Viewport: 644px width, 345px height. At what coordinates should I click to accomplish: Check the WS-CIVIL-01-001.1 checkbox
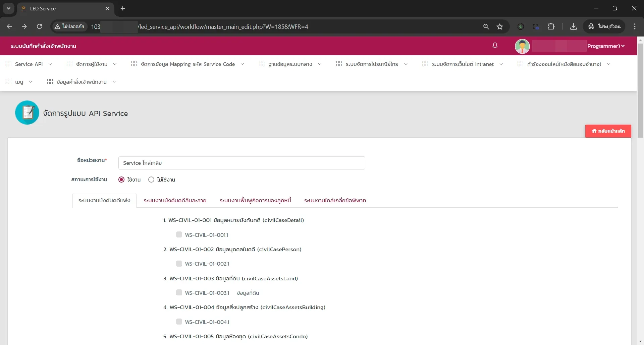click(x=179, y=234)
